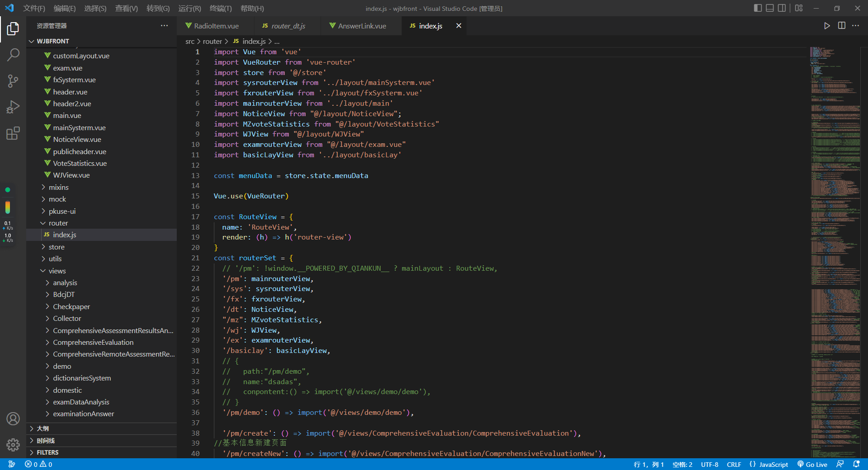The image size is (868, 470).
Task: Select JavaScript language mode
Action: click(769, 465)
